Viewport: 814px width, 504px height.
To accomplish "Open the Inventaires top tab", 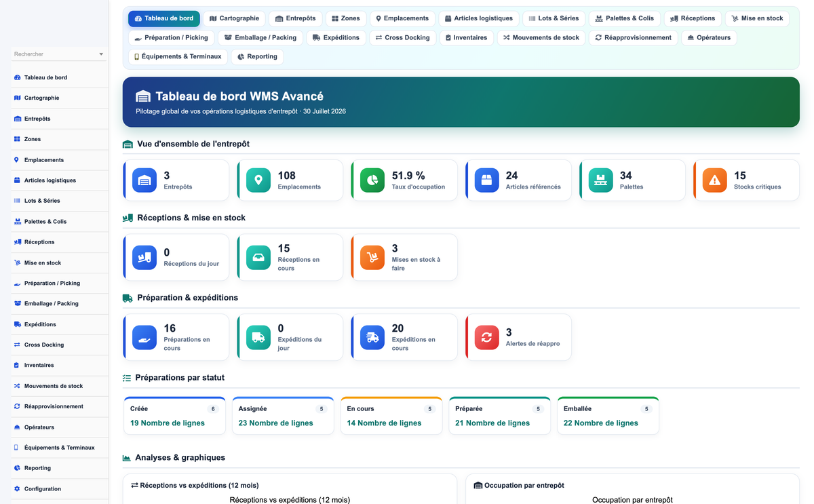I will click(467, 37).
